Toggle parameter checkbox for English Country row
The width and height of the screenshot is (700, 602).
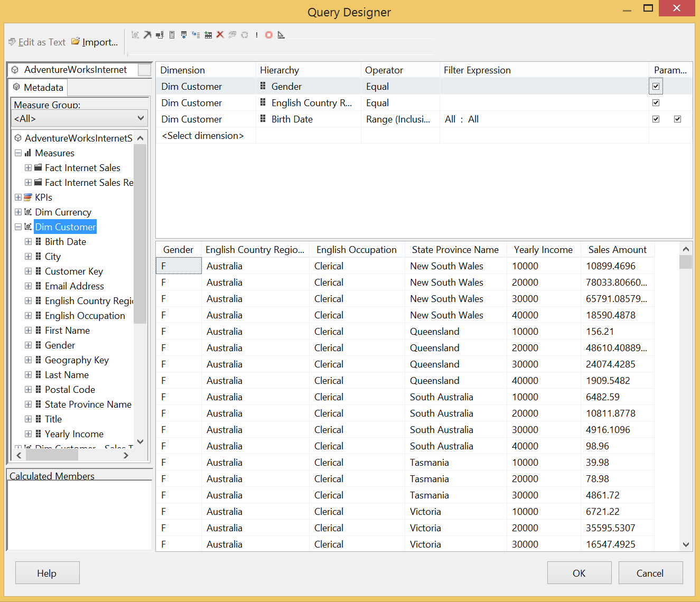click(656, 102)
